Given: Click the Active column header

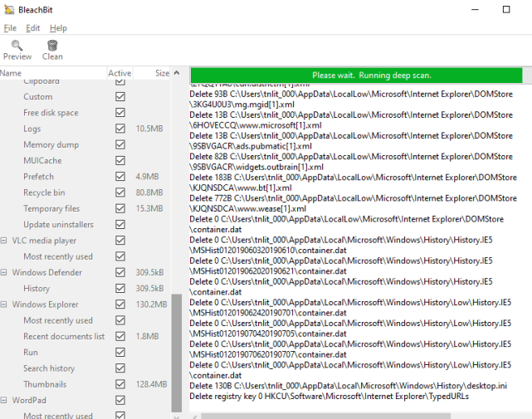Looking at the screenshot, I should coord(120,74).
